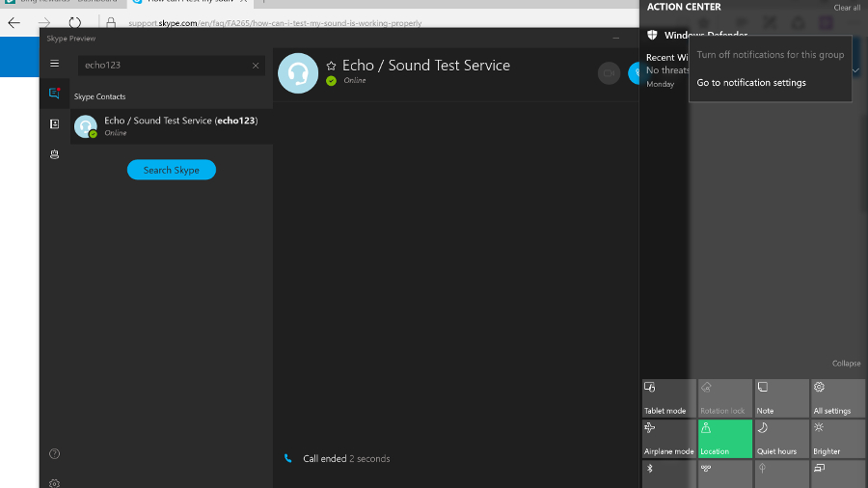Click the lock icon in address bar
Screen dimensions: 868x488
111,23
